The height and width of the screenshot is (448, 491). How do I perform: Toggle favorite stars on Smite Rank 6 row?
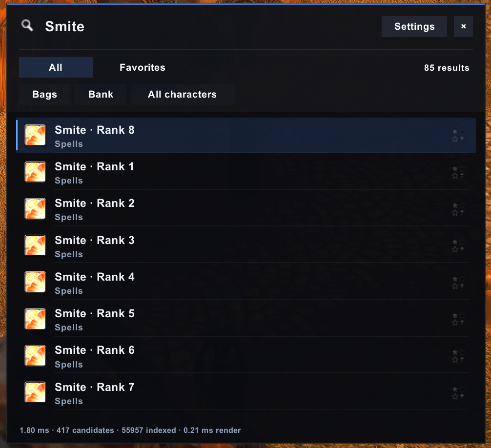(458, 356)
